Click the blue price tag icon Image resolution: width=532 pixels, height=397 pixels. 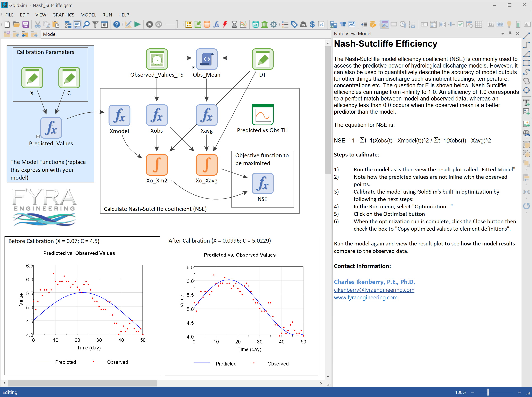[294, 24]
